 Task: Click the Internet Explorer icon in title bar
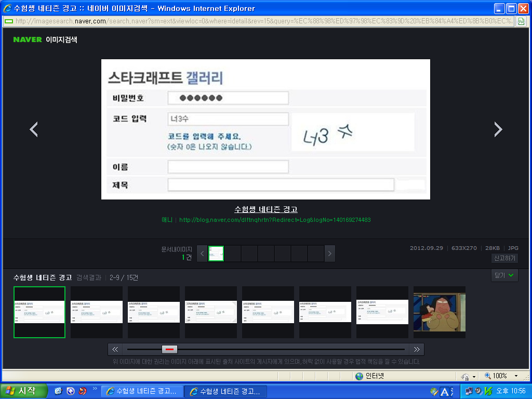tap(7, 8)
